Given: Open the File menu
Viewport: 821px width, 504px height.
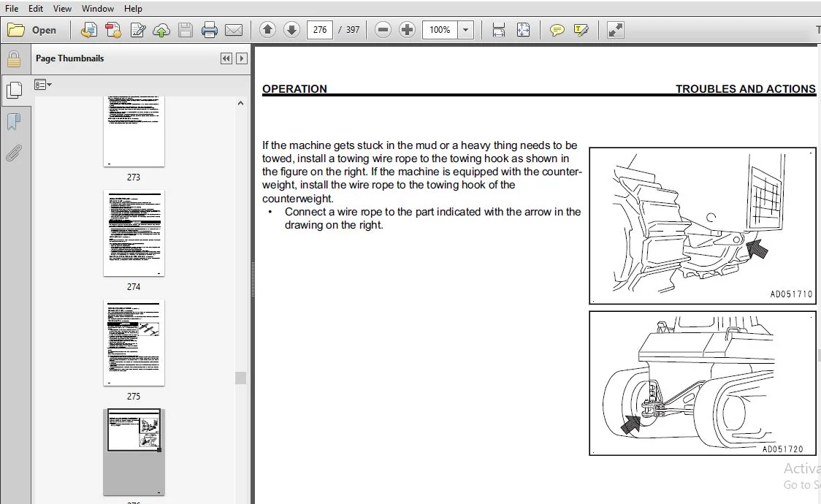Looking at the screenshot, I should coord(12,8).
